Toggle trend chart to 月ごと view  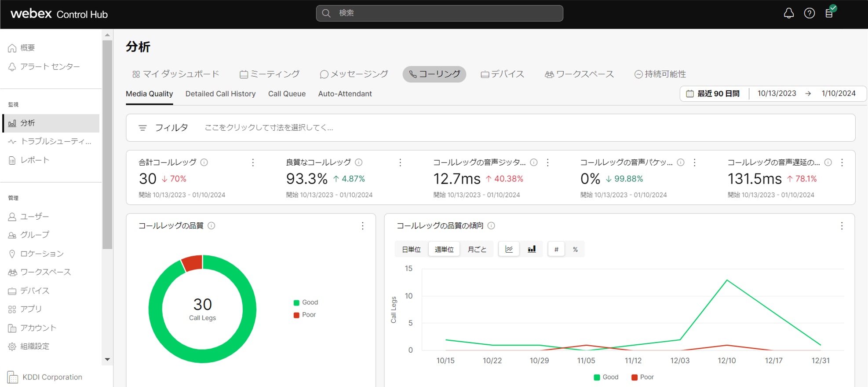[x=477, y=249]
